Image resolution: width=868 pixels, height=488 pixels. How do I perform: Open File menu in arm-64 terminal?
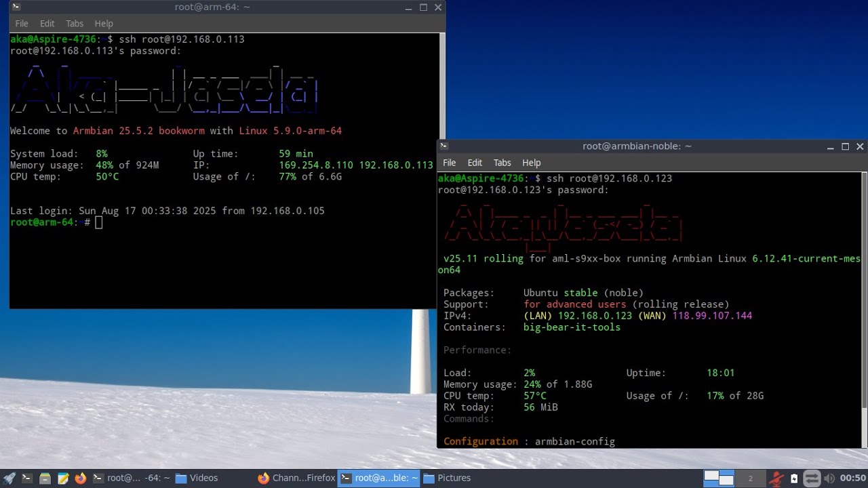[x=22, y=23]
